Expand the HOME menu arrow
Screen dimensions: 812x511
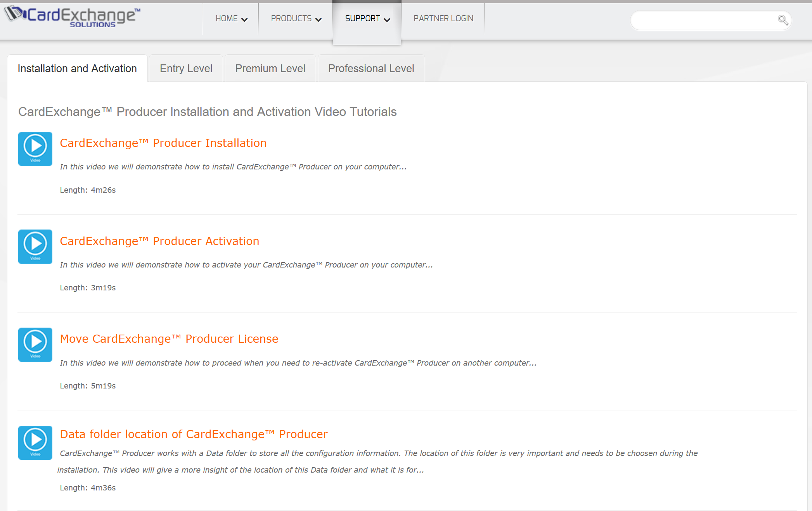point(244,19)
